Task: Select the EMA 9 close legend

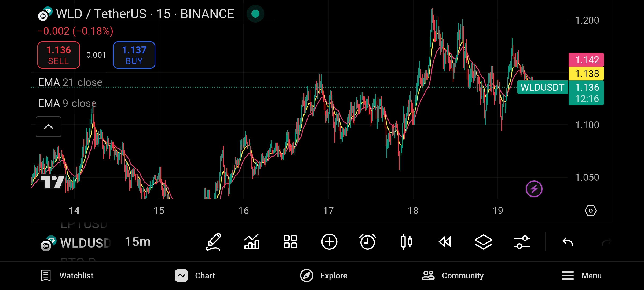Action: click(x=67, y=103)
